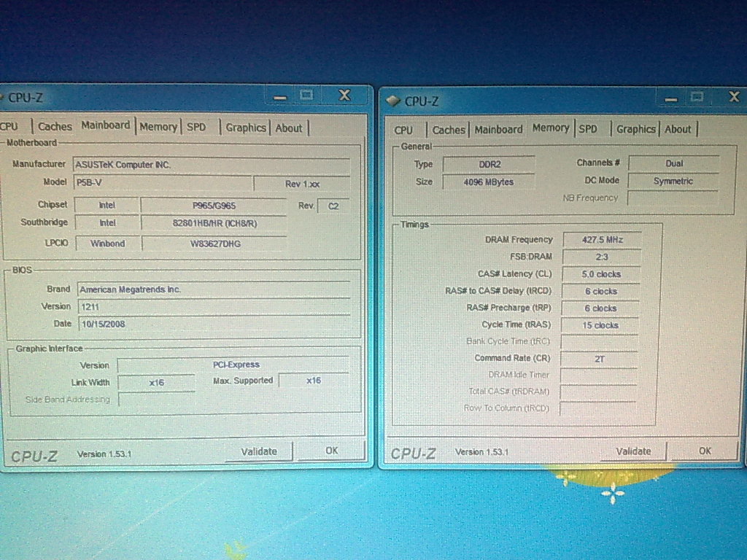Close the right CPU-Z window
The image size is (747, 560).
tap(734, 97)
